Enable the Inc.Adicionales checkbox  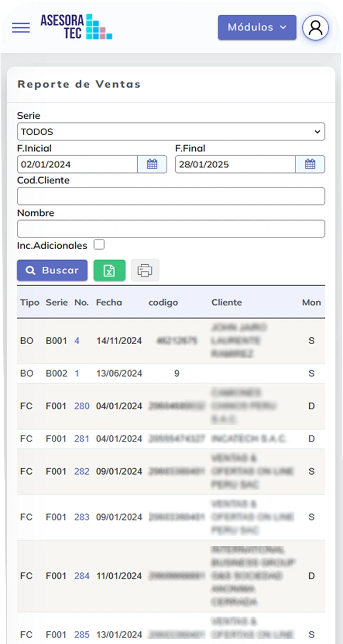[99, 245]
